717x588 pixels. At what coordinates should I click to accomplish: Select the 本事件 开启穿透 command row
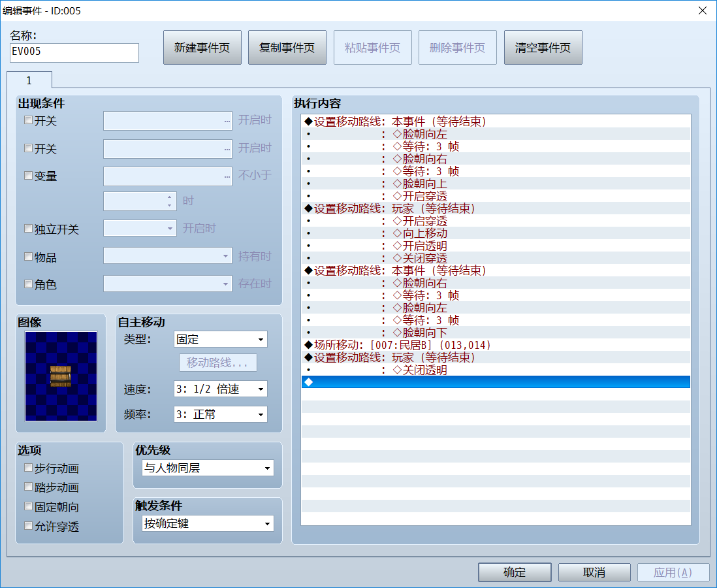pyautogui.click(x=496, y=196)
